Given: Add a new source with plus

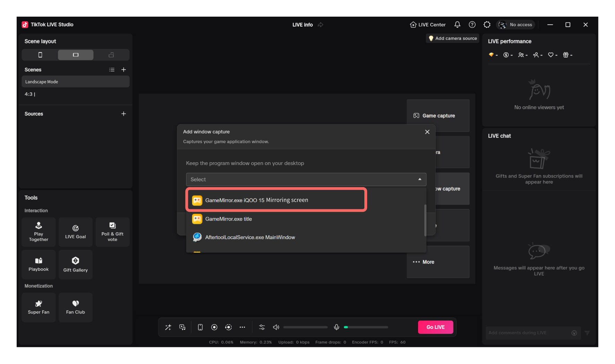Looking at the screenshot, I should click(x=123, y=114).
